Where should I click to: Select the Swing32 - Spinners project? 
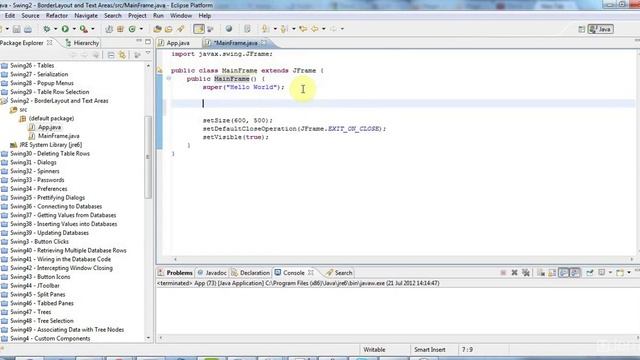(35, 171)
